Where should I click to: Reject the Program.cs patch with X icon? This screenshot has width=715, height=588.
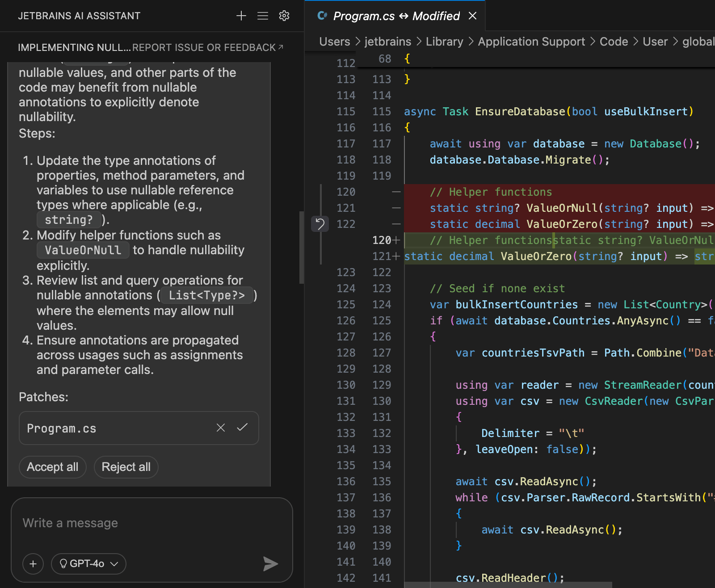click(x=221, y=428)
